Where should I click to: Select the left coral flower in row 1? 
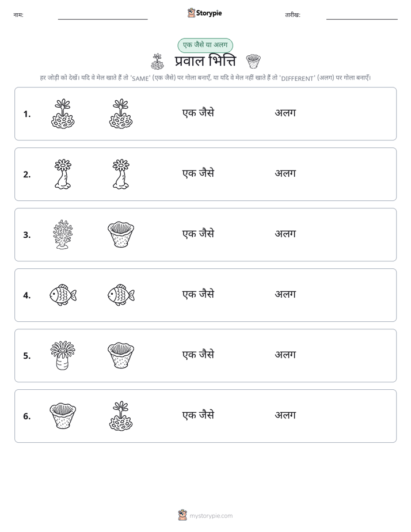click(x=63, y=113)
